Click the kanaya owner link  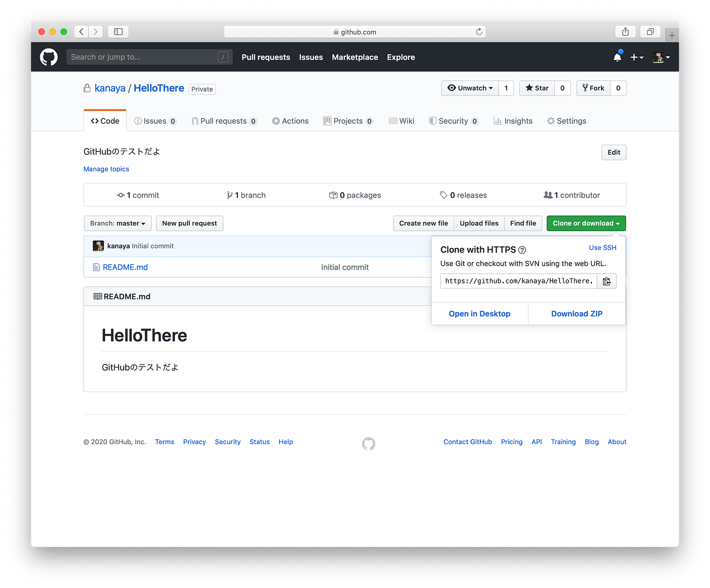coord(110,88)
